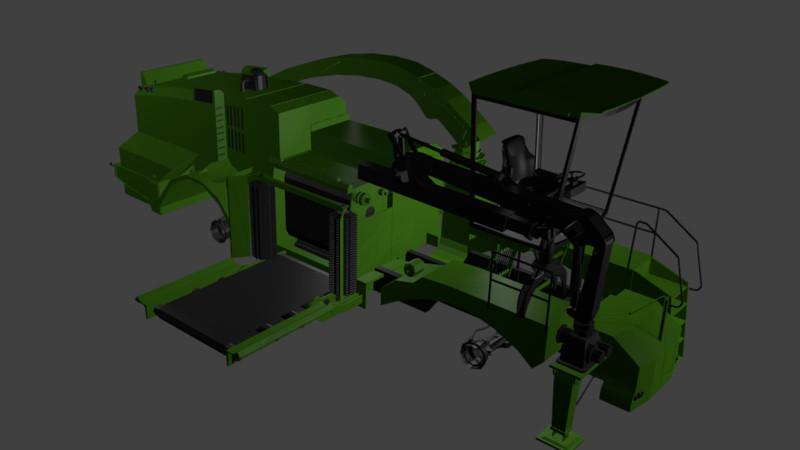Click the left front engine hood panel
The width and height of the screenshot is (800, 450).
point(150,160)
